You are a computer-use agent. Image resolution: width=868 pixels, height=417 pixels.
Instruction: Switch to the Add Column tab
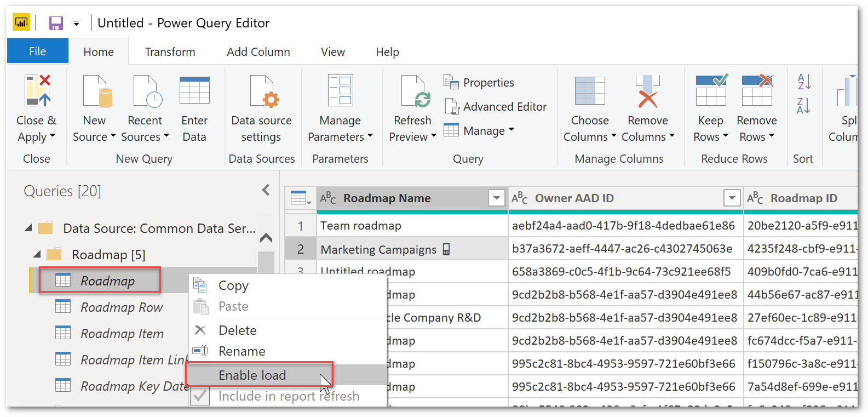coord(258,52)
